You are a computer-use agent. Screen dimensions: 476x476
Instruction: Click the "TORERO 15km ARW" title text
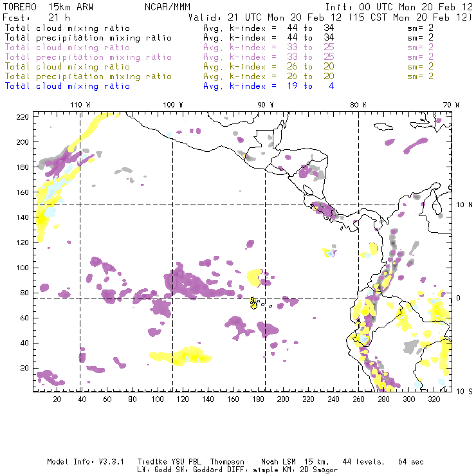(48, 7)
